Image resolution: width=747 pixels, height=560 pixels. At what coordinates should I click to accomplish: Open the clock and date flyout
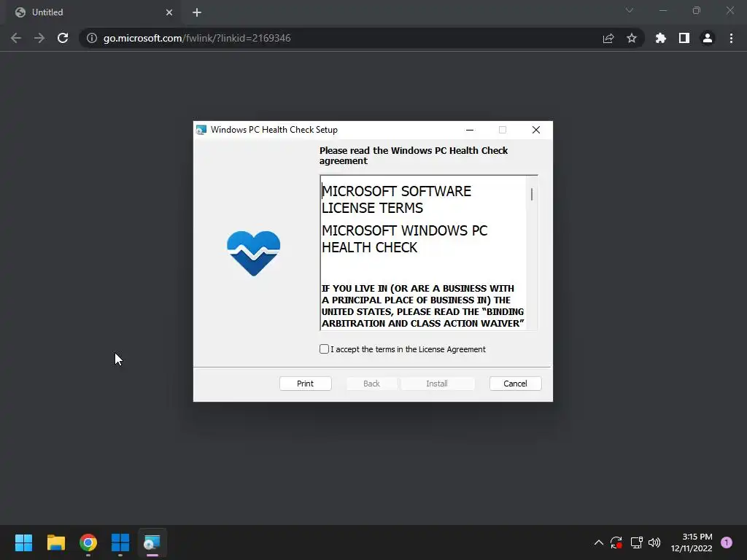[x=692, y=542]
